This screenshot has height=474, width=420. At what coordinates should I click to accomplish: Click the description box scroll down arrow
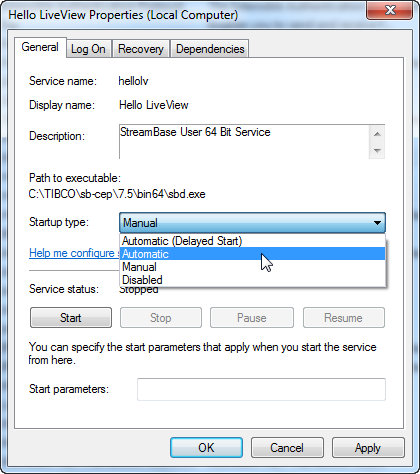pyautogui.click(x=377, y=150)
